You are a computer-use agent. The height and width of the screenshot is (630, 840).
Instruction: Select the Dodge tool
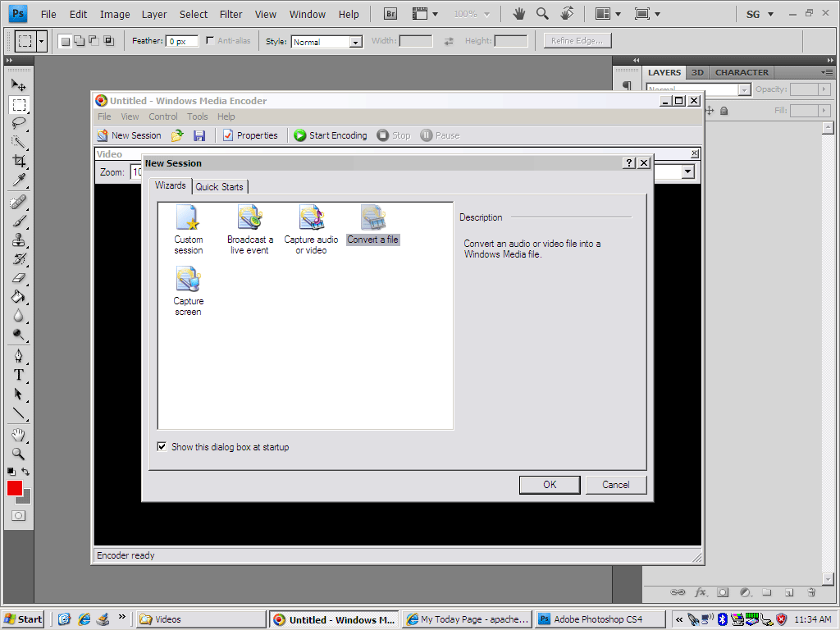19,335
